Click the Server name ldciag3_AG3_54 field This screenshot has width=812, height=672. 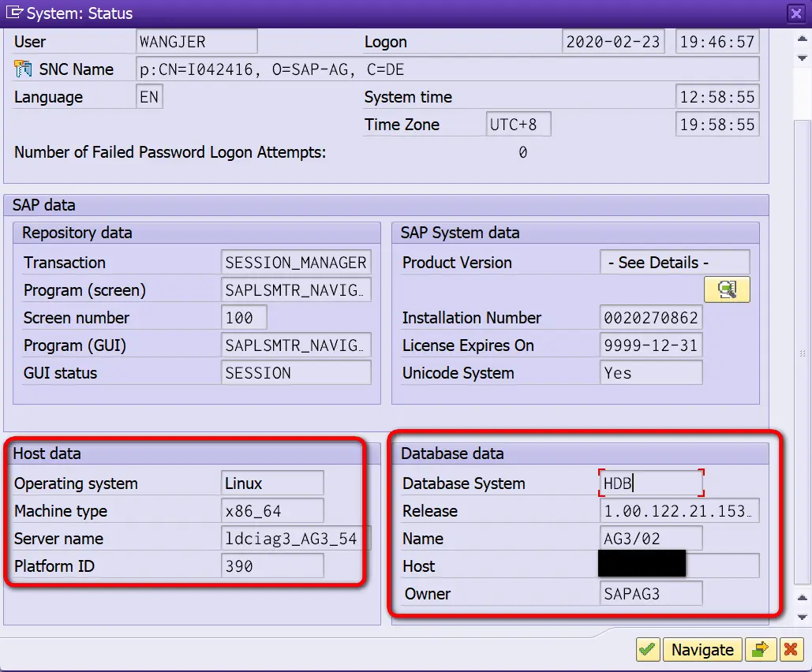click(296, 539)
